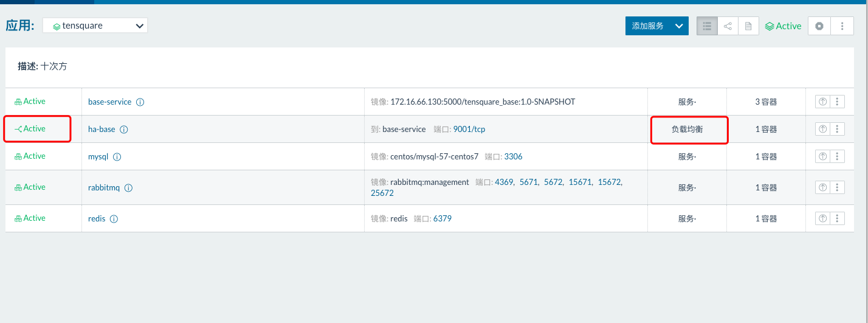
Task: Click the stack stop icon button
Action: (x=819, y=26)
